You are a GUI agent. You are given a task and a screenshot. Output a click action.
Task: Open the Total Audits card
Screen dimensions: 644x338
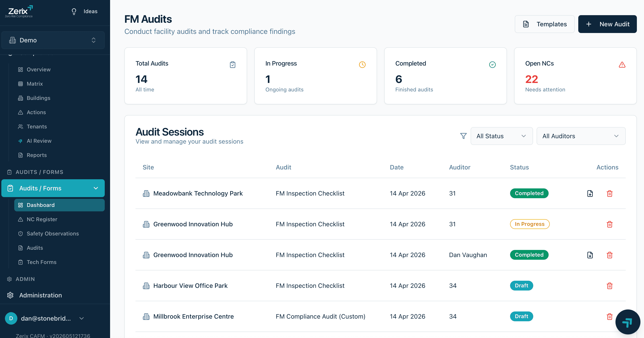click(186, 76)
